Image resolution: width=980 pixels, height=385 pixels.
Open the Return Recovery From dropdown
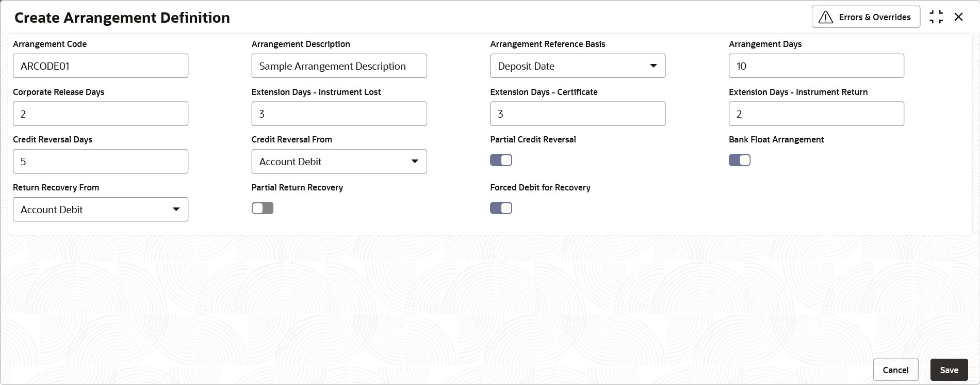click(101, 210)
